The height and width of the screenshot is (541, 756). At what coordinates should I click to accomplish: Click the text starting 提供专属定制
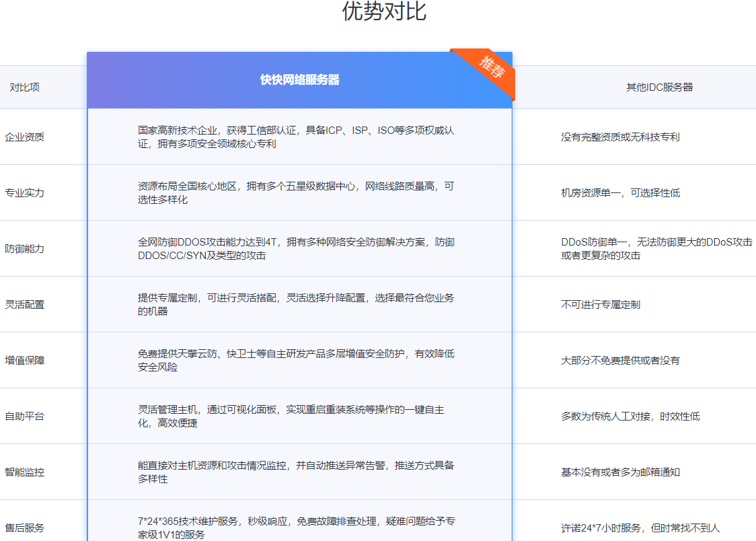click(x=296, y=305)
